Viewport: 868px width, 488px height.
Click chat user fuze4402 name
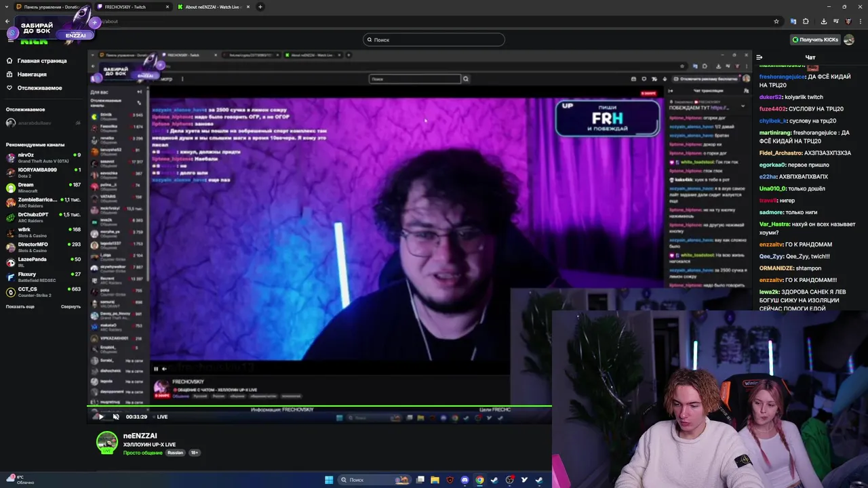pos(772,109)
